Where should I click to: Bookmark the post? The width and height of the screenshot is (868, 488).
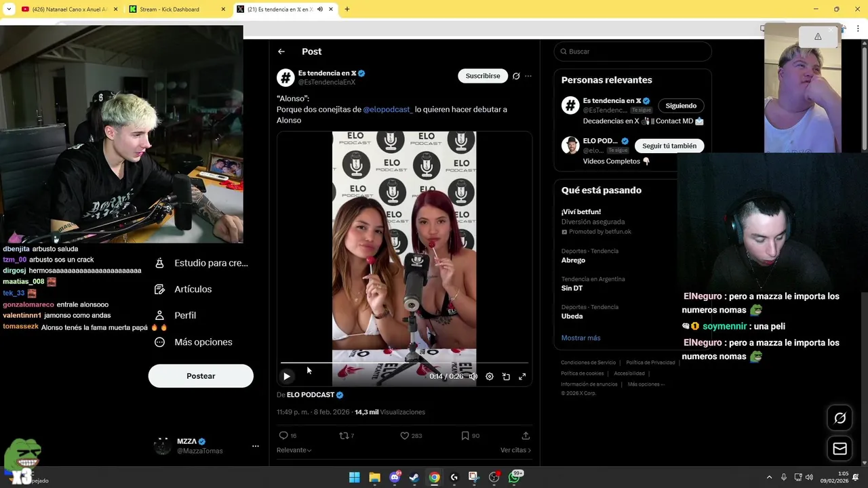(465, 436)
